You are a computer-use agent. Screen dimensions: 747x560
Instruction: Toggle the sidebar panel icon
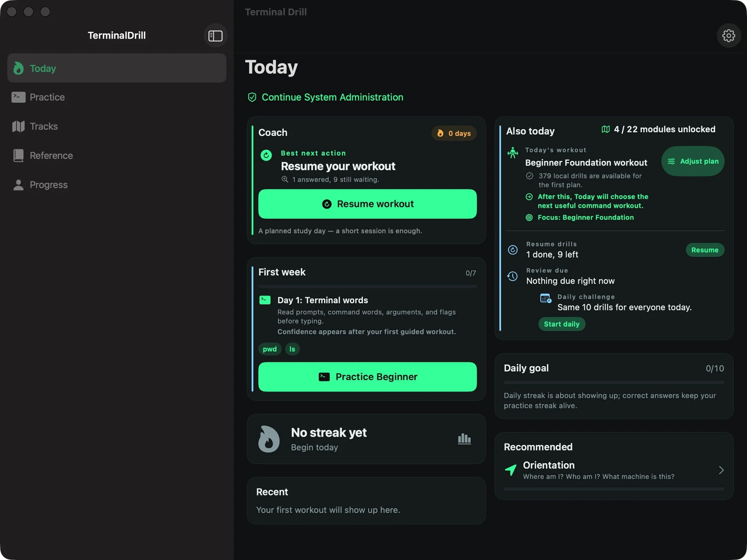click(x=215, y=35)
